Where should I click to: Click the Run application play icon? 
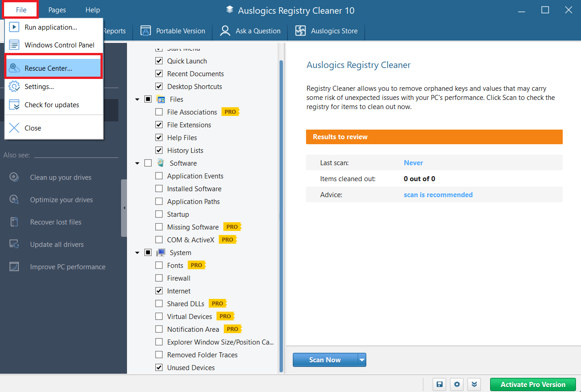[15, 27]
